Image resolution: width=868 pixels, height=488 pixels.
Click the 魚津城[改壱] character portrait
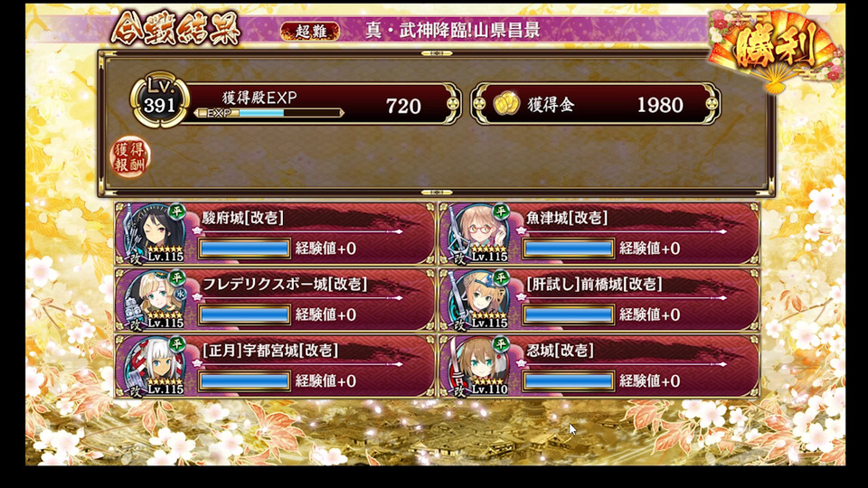click(476, 233)
